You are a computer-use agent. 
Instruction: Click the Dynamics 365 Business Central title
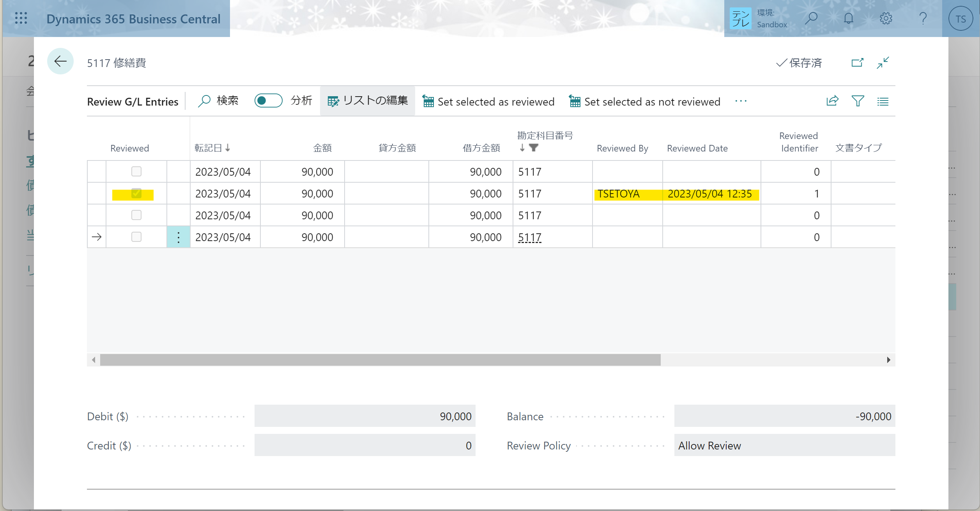[133, 19]
